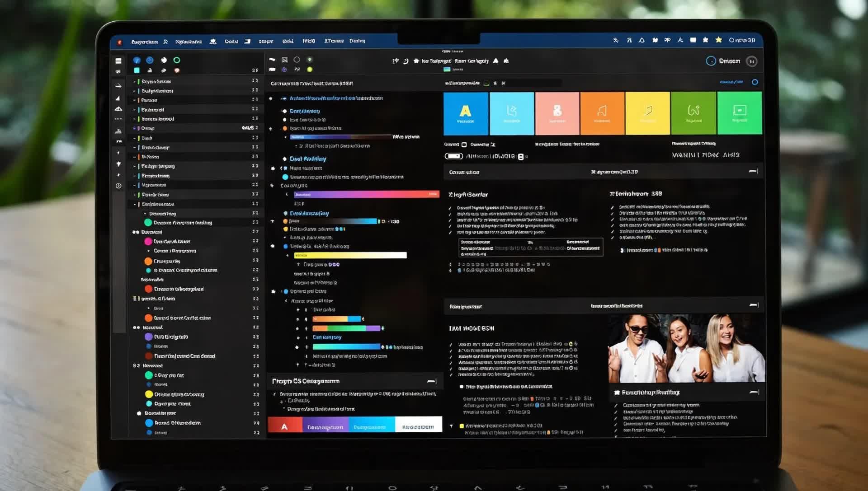Select the yellow tile
The image size is (868, 491).
pyautogui.click(x=648, y=113)
